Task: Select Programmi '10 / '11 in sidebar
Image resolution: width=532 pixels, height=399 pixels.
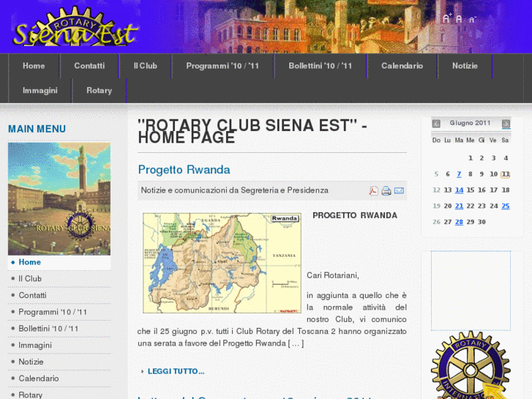Action: pyautogui.click(x=59, y=312)
